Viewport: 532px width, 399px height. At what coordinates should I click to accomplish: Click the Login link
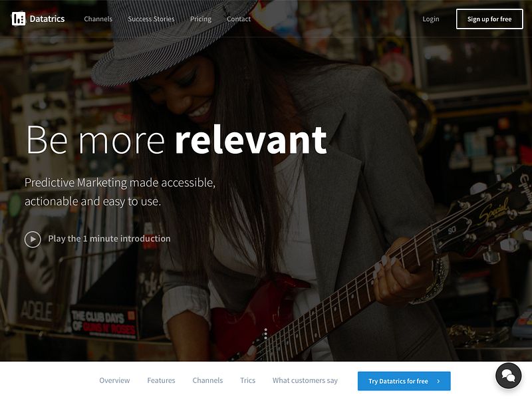click(x=430, y=19)
